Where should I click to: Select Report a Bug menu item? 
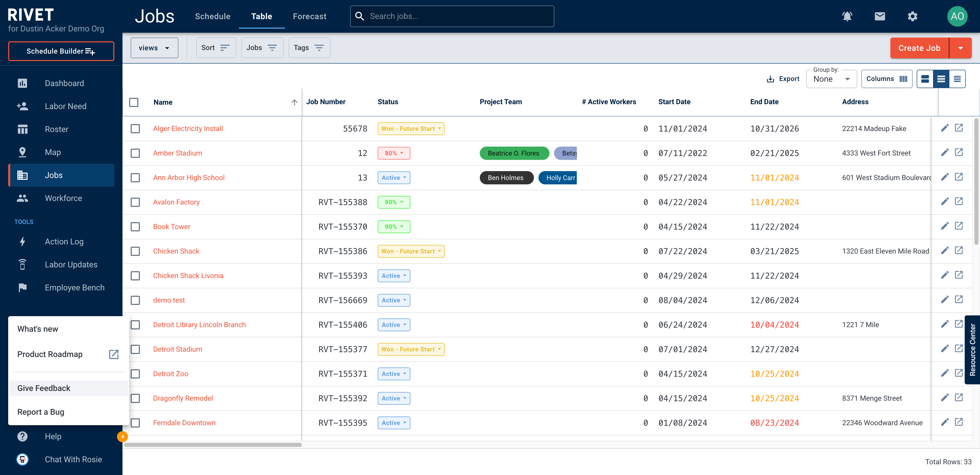pyautogui.click(x=68, y=412)
